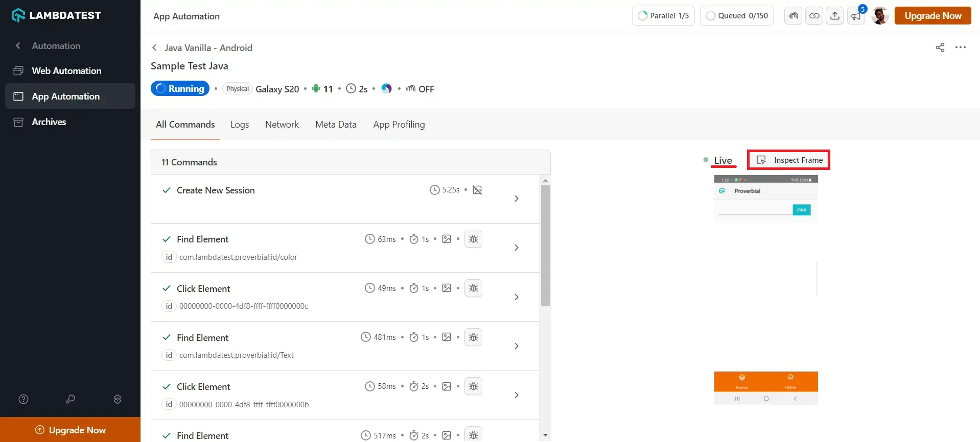Click the upload icon in header
Image resolution: width=980 pixels, height=442 pixels.
[x=835, y=16]
